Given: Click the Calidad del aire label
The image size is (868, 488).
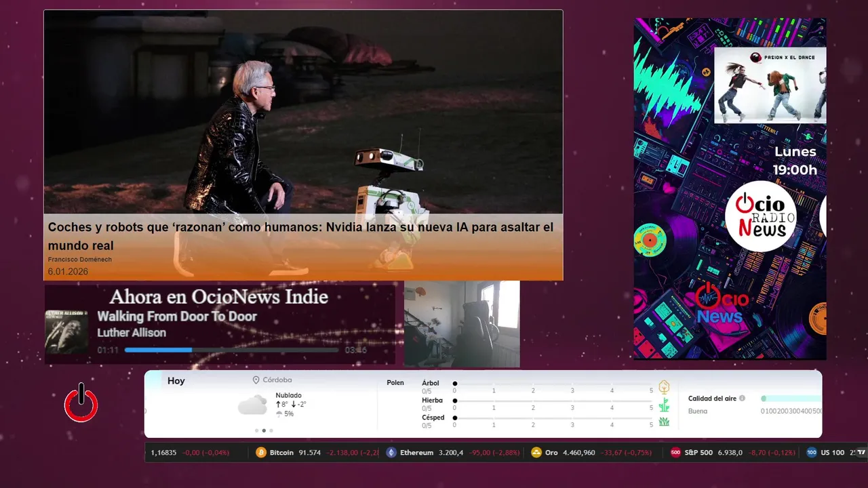Looking at the screenshot, I should [x=712, y=399].
